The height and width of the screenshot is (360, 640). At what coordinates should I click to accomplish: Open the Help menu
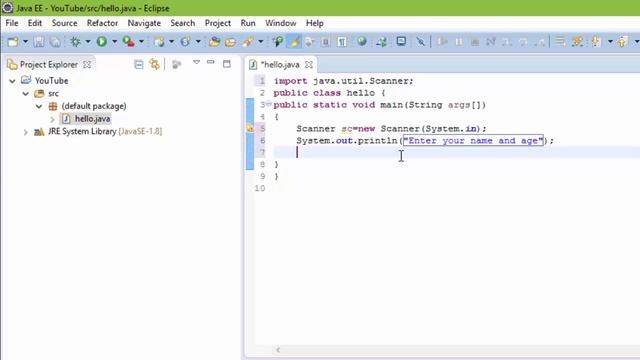315,23
